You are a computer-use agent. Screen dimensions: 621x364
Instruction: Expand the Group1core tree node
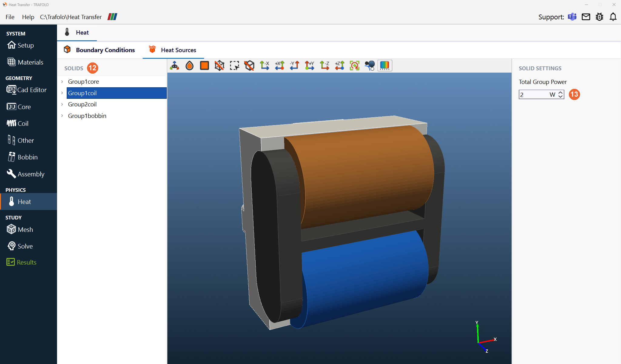pyautogui.click(x=62, y=82)
